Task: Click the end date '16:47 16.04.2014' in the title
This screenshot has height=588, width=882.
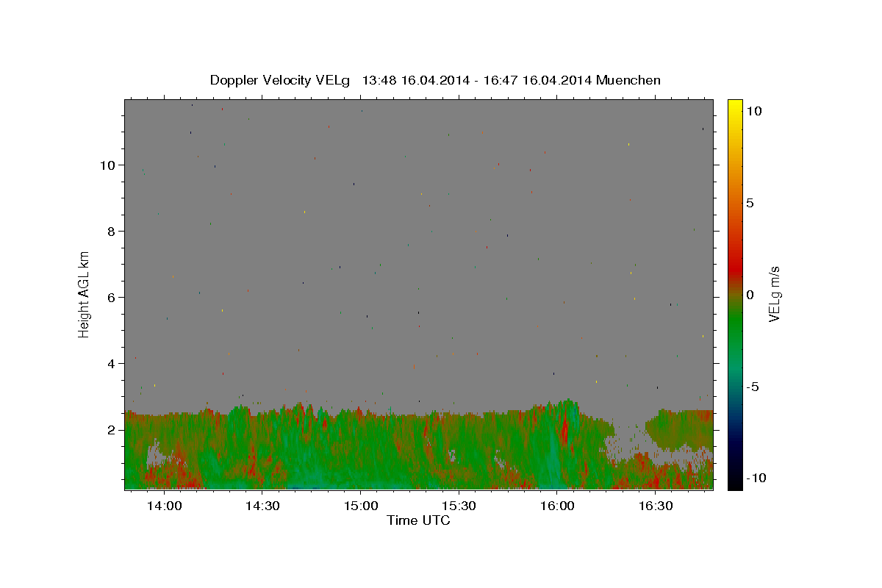Action: click(x=536, y=80)
